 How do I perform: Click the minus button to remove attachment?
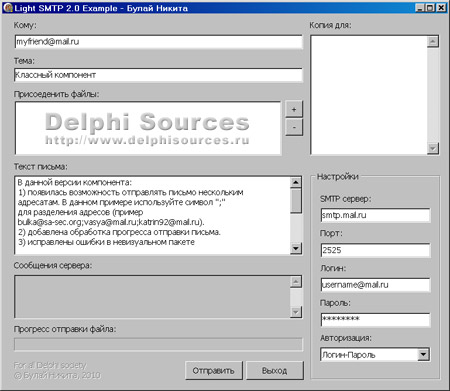coord(294,127)
